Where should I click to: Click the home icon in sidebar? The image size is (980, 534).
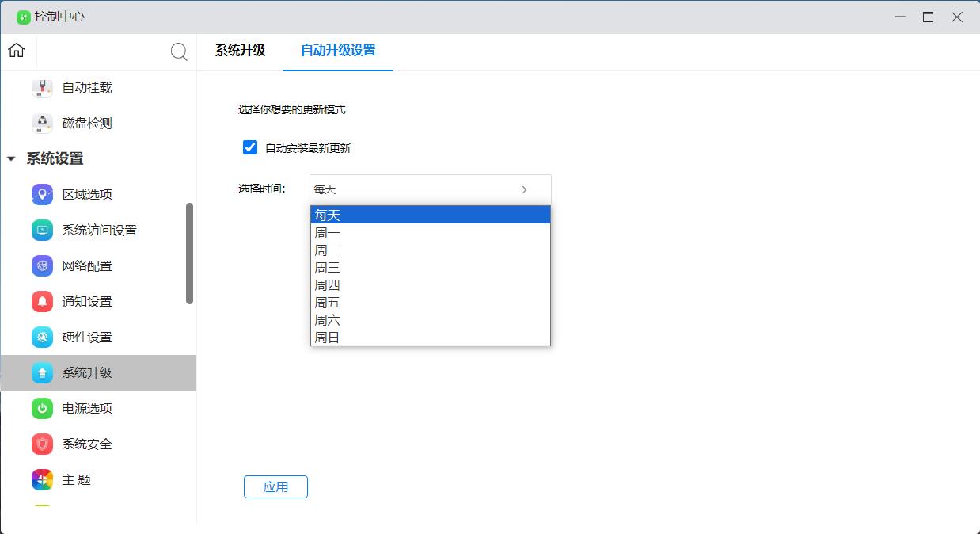(17, 51)
